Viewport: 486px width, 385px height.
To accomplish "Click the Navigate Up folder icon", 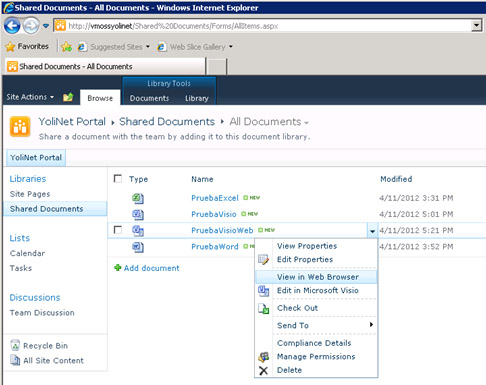I will pos(68,97).
